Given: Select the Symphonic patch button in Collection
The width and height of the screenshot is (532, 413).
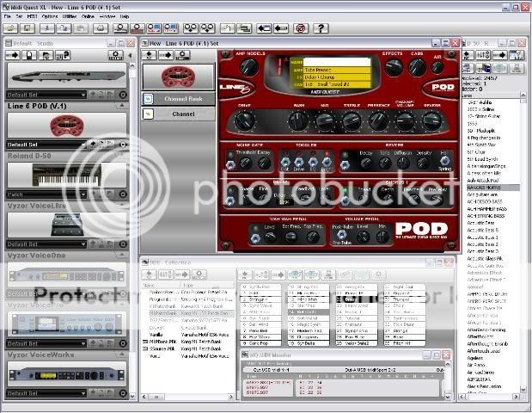Looking at the screenshot, I should (357, 330).
